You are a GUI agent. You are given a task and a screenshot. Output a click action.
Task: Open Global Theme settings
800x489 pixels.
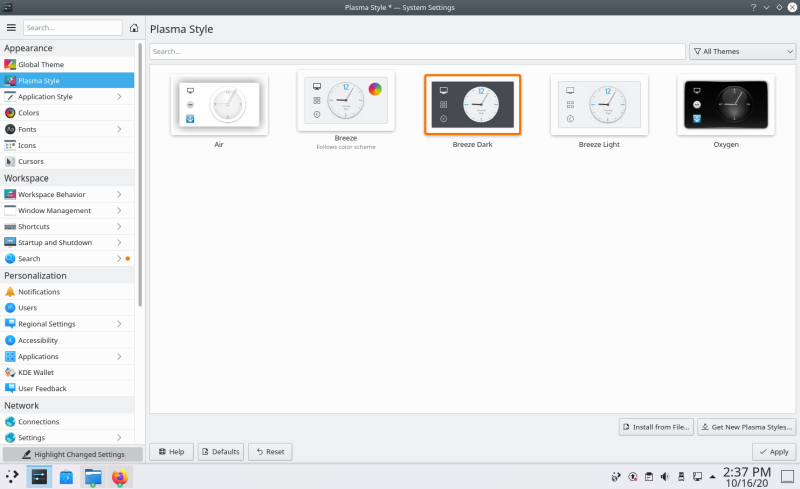coord(40,65)
